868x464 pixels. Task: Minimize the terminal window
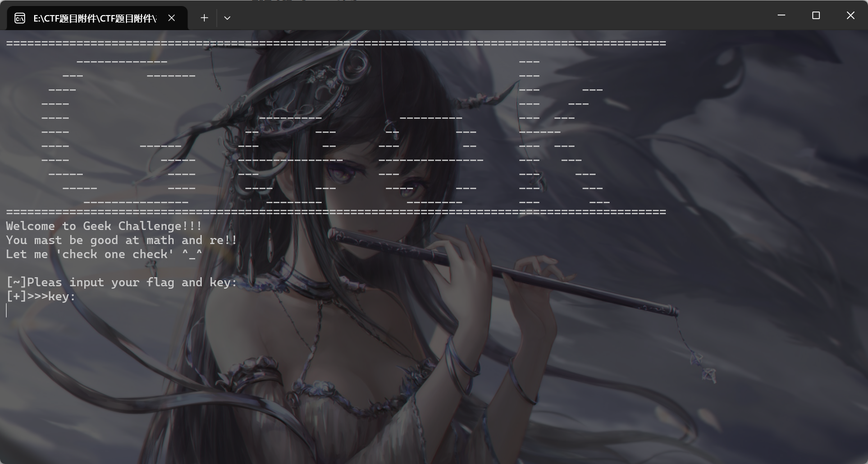pyautogui.click(x=781, y=16)
